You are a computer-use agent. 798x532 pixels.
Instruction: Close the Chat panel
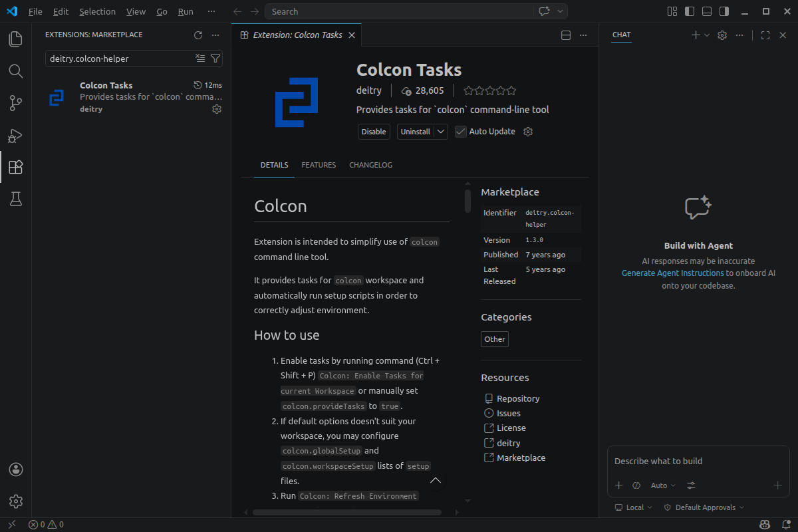click(783, 35)
